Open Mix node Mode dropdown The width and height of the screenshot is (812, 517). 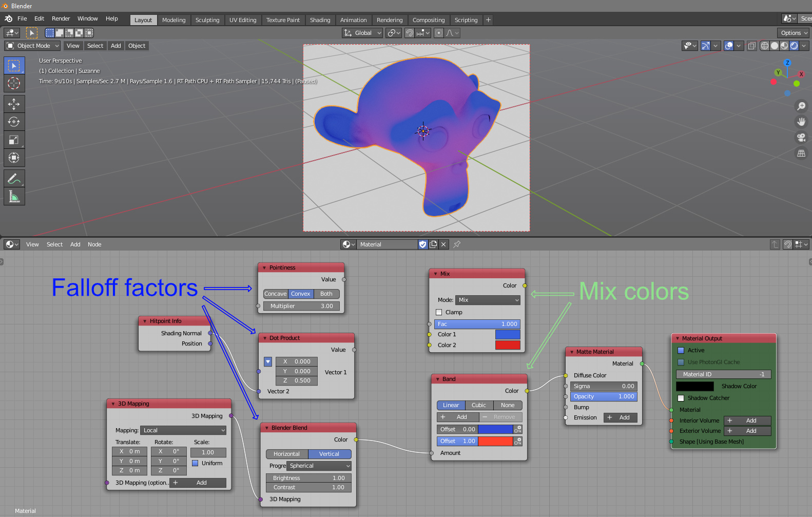point(488,300)
